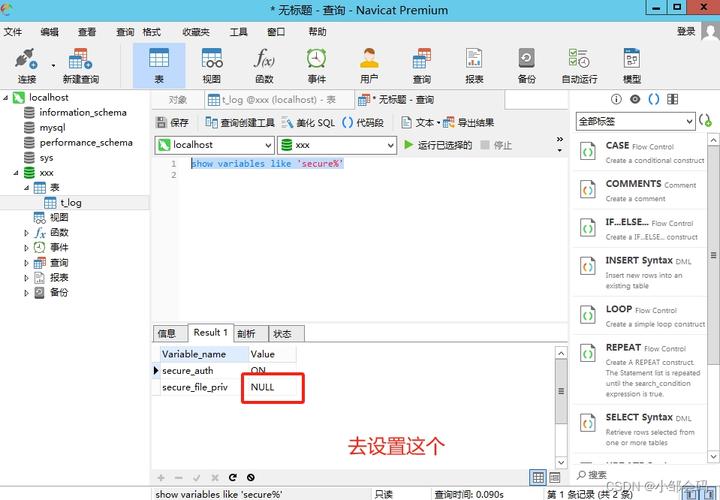Expand the 查询 tree node
Screen dimensions: 720x500
pos(26,263)
